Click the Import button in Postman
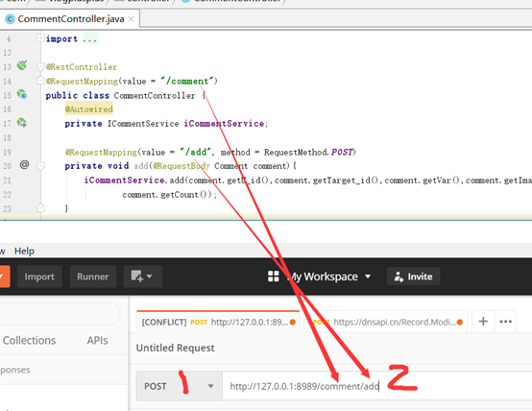This screenshot has height=411, width=532. pos(39,277)
